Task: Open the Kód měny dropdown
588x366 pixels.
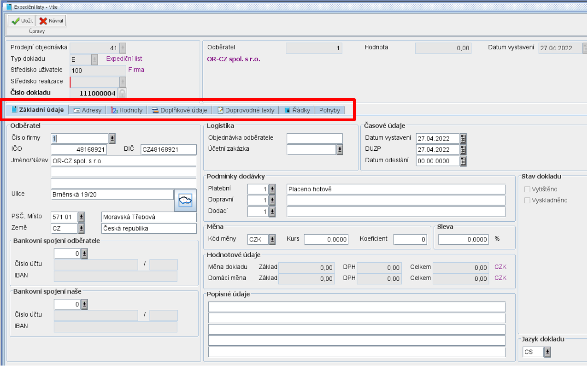Action: tap(272, 240)
